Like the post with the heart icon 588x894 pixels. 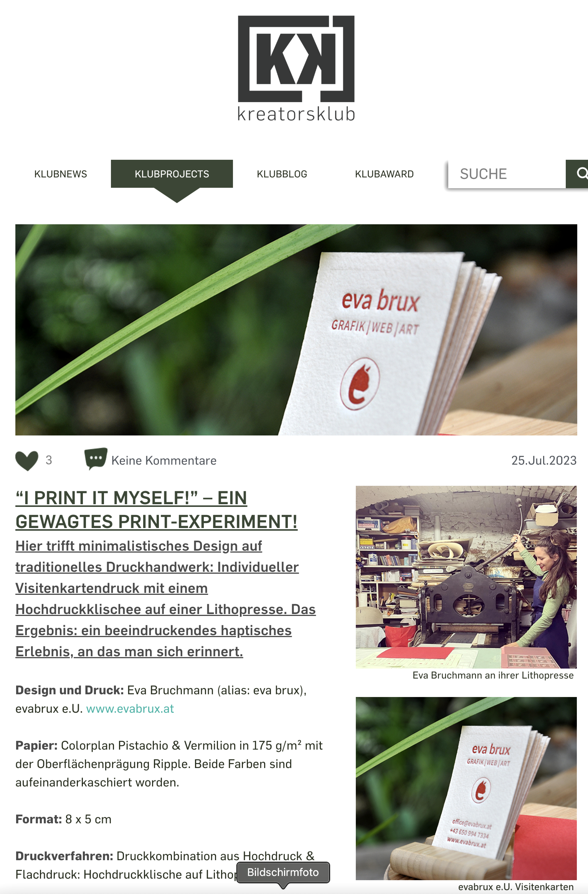pyautogui.click(x=27, y=460)
